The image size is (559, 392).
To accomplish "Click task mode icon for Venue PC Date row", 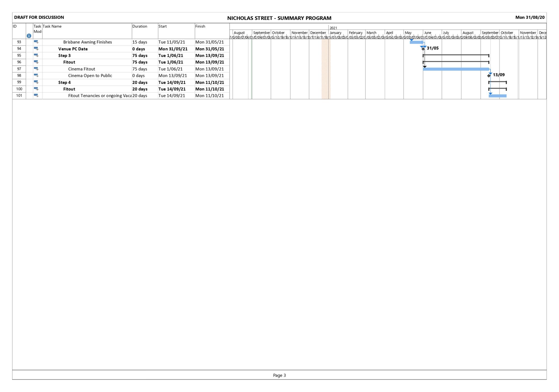I will tap(36, 49).
